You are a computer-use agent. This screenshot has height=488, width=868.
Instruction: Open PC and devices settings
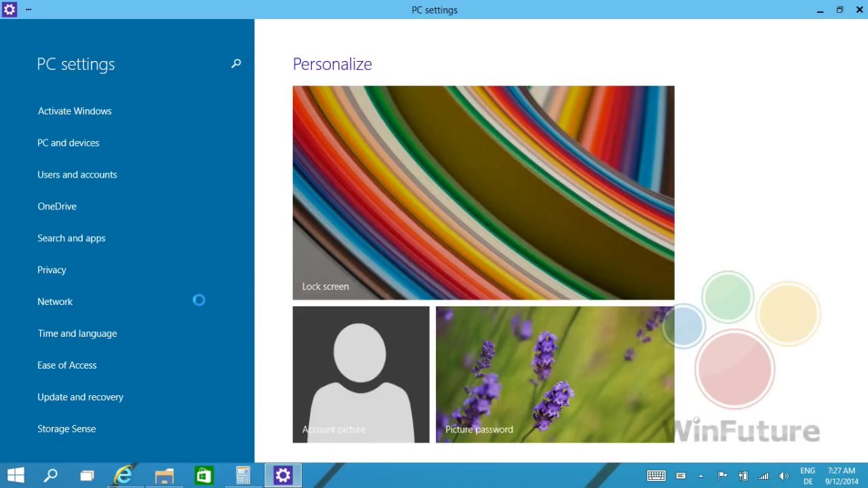click(68, 143)
